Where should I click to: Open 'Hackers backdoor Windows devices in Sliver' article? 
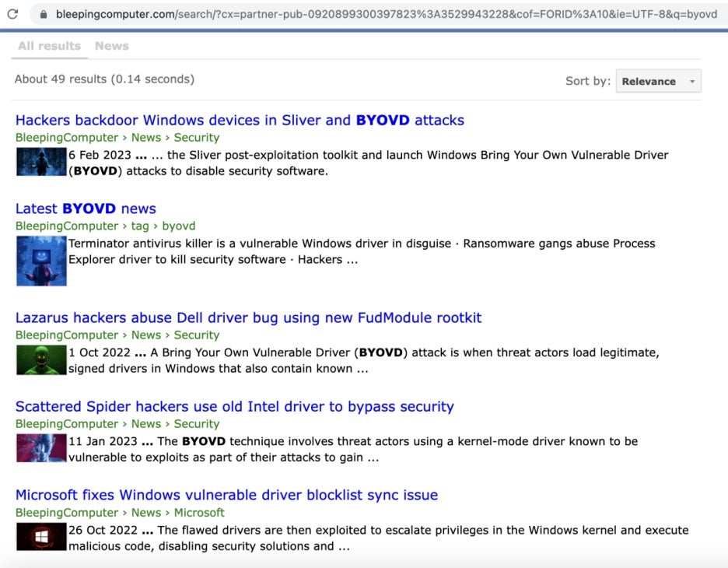(240, 120)
